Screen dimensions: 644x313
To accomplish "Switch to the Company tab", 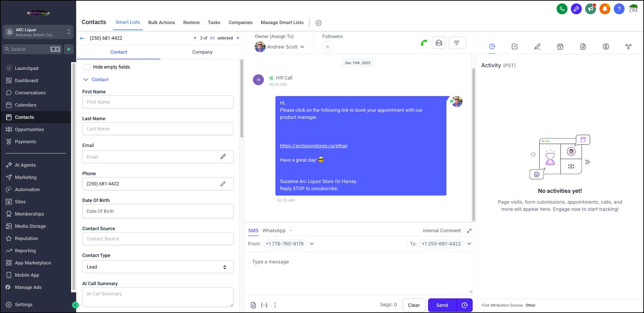I will (x=202, y=52).
